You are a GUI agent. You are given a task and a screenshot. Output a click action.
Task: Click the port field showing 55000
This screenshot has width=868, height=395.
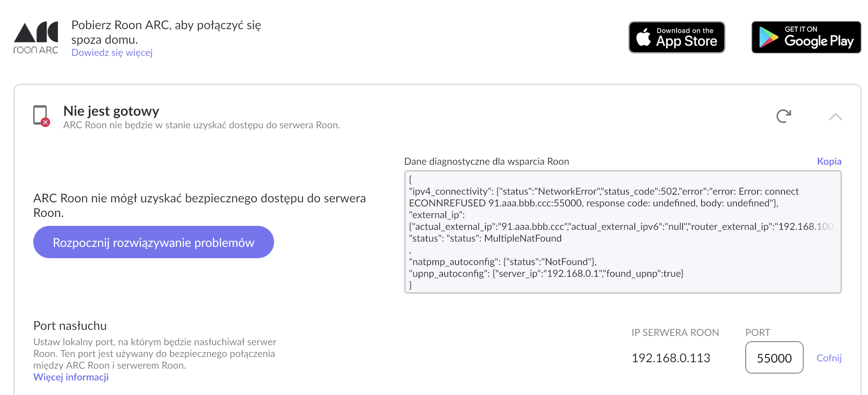pyautogui.click(x=774, y=357)
